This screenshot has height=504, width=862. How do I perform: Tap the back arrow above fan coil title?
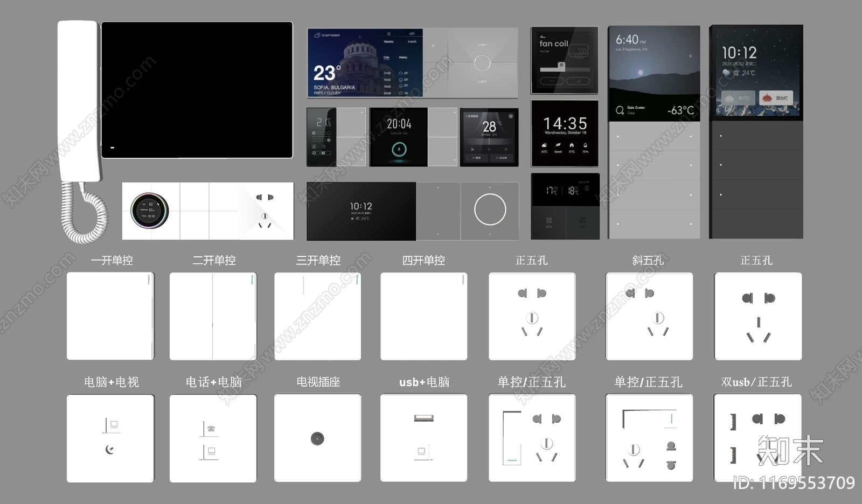coord(542,37)
